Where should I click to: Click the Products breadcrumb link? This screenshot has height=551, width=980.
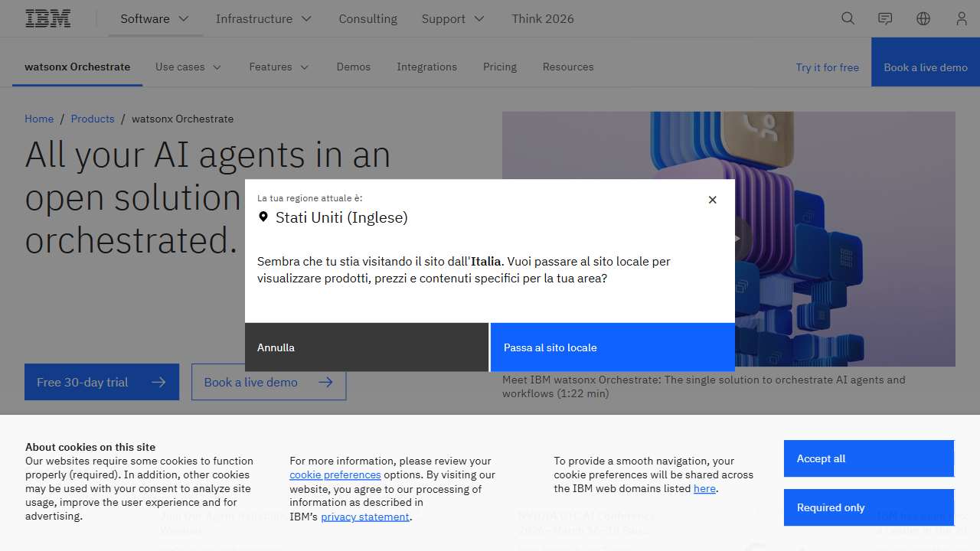coord(93,119)
